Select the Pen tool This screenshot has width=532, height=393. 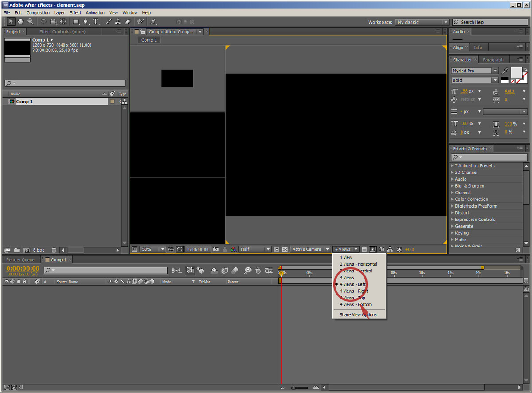coord(86,22)
